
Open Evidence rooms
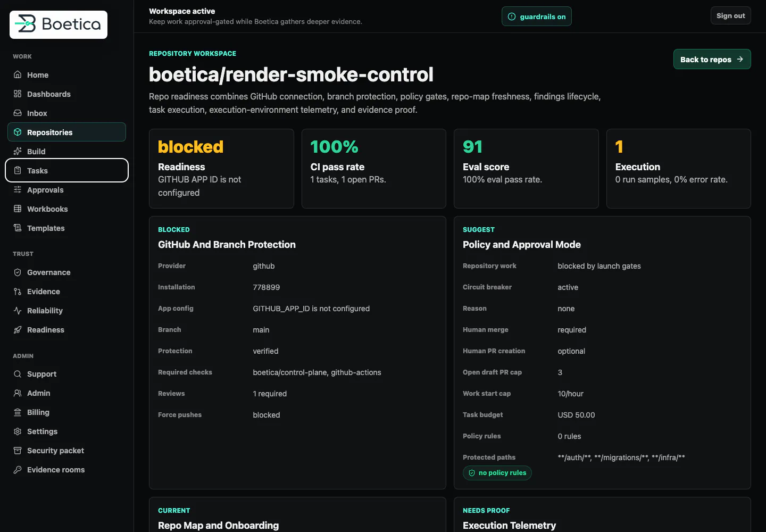(66, 470)
